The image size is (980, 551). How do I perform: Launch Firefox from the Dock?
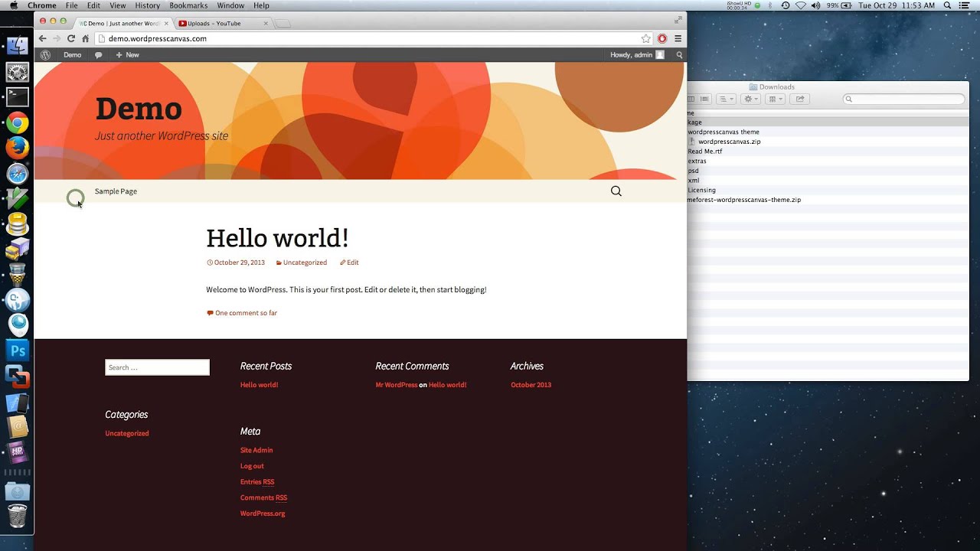pyautogui.click(x=17, y=148)
